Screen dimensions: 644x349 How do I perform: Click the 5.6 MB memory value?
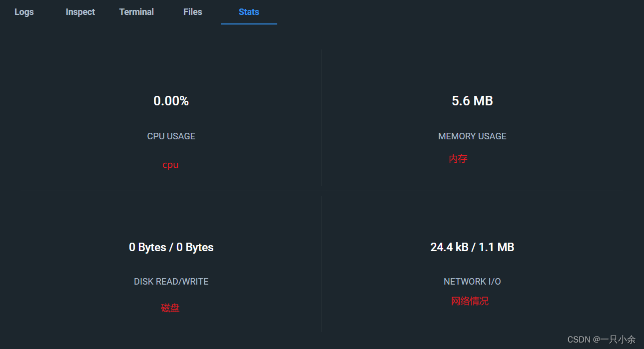pyautogui.click(x=472, y=101)
